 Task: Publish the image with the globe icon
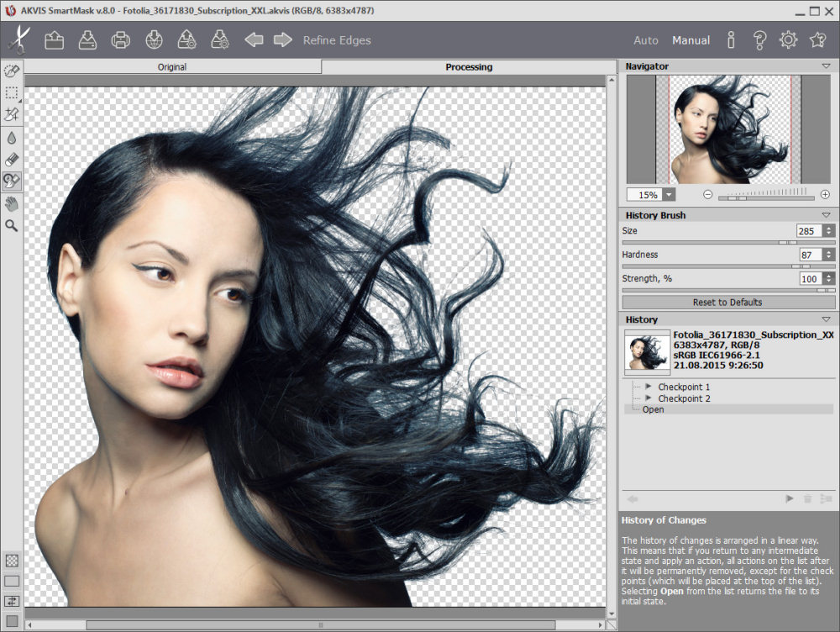coord(154,40)
